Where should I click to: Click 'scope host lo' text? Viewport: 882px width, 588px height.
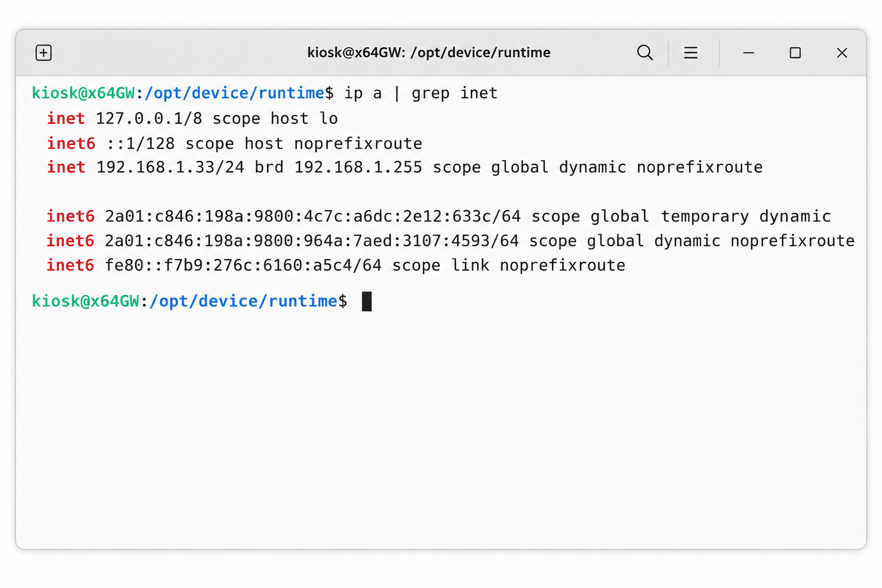point(275,118)
